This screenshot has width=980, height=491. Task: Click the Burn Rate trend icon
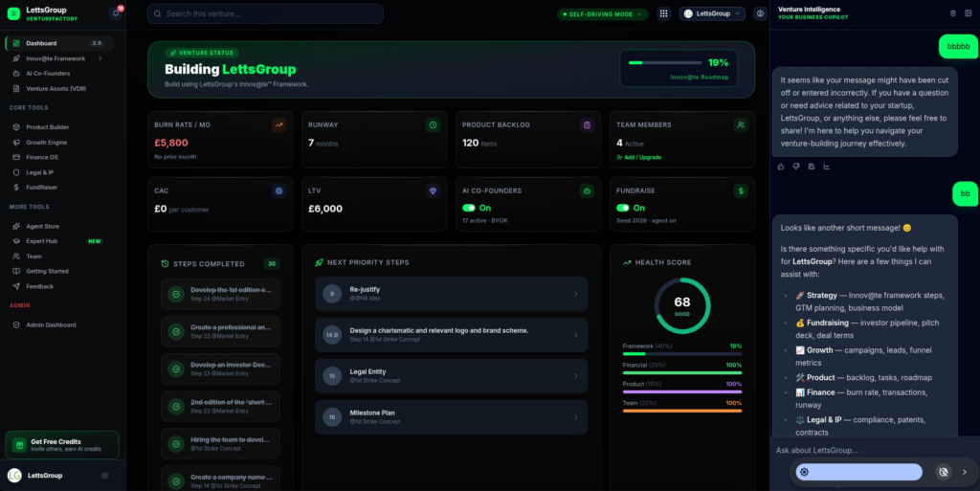click(x=278, y=125)
